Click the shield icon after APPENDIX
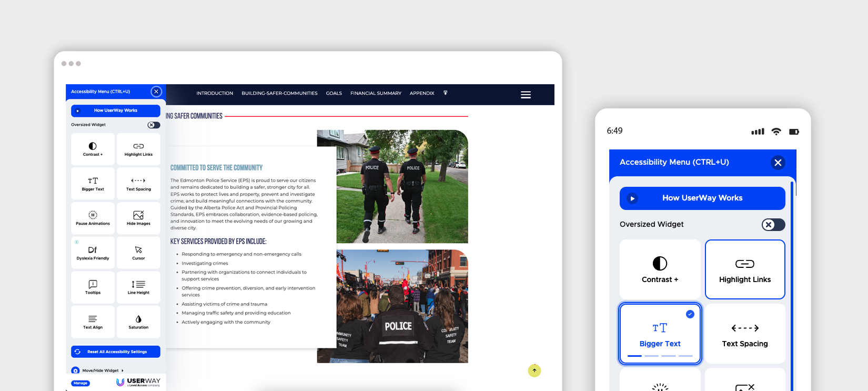 pyautogui.click(x=445, y=93)
